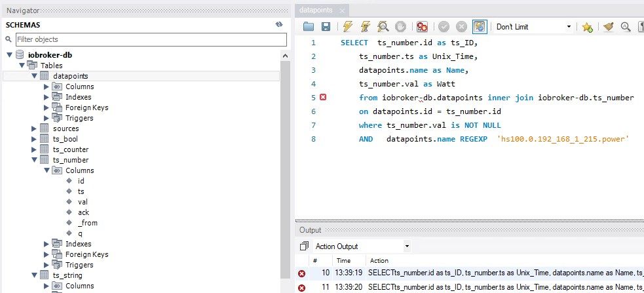Open a SQL script file with folder icon
644x293 pixels.
(309, 27)
